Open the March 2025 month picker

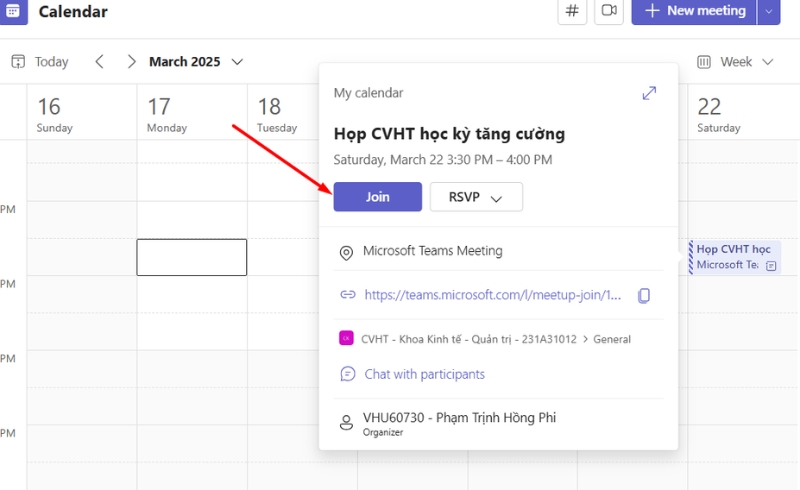pyautogui.click(x=195, y=62)
